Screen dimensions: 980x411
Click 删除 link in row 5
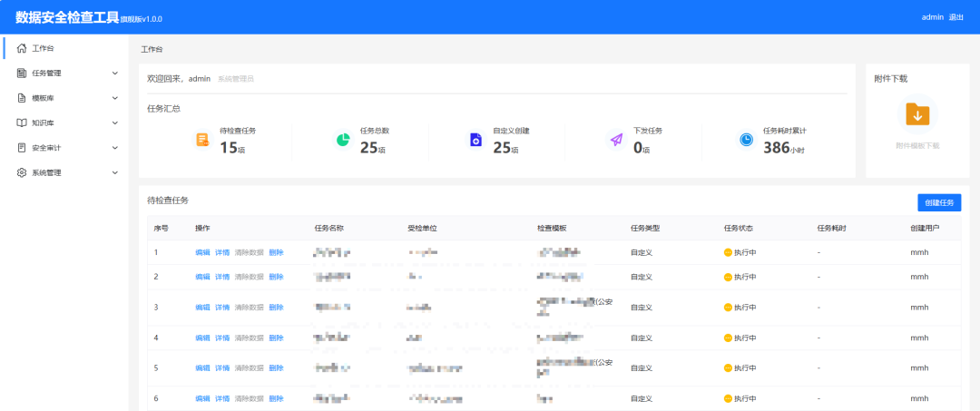point(277,368)
